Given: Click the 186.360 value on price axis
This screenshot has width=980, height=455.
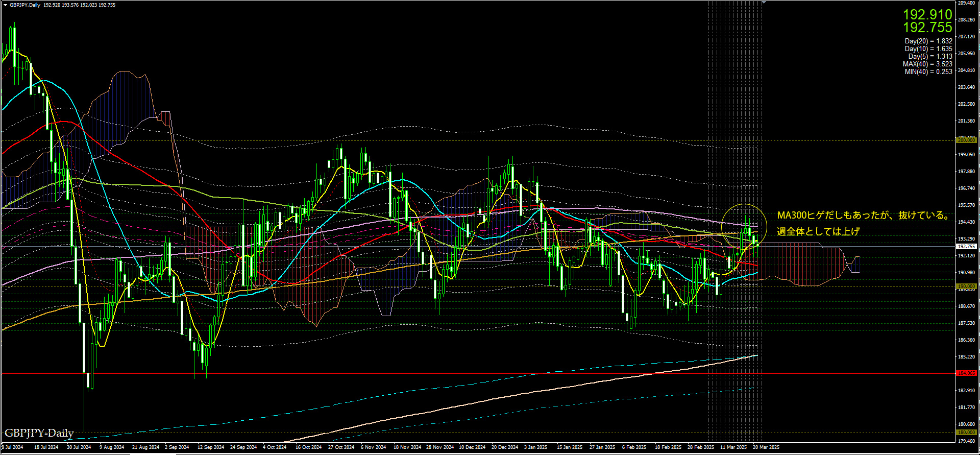Looking at the screenshot, I should [966, 340].
